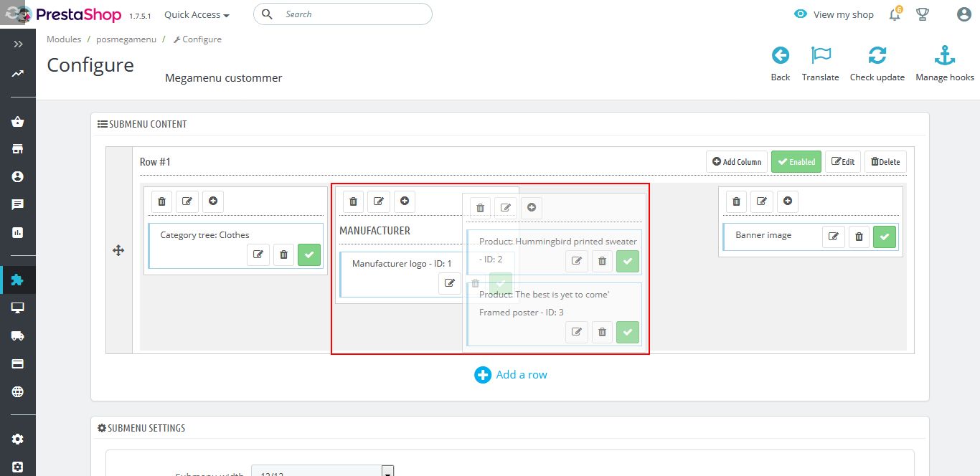Open notifications bell icon
This screenshot has height=476, width=980.
[x=895, y=14]
